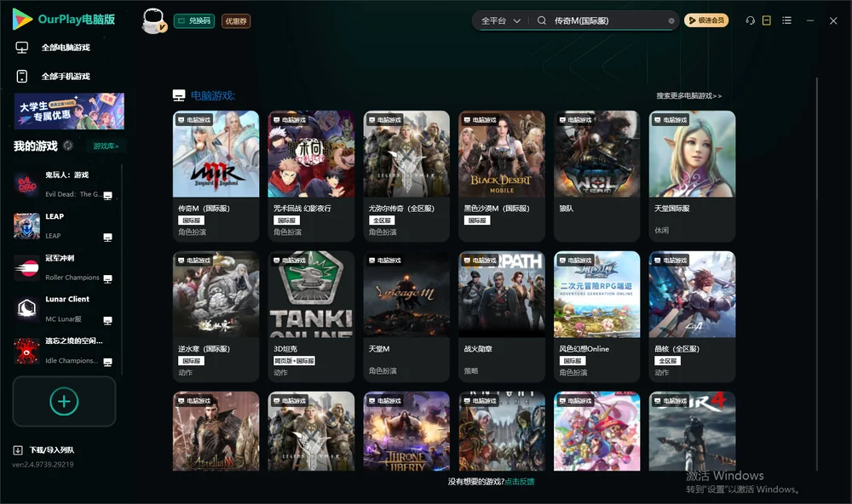This screenshot has height=504, width=852.
Task: Open the 天堂M Lineage M card
Action: (406, 317)
